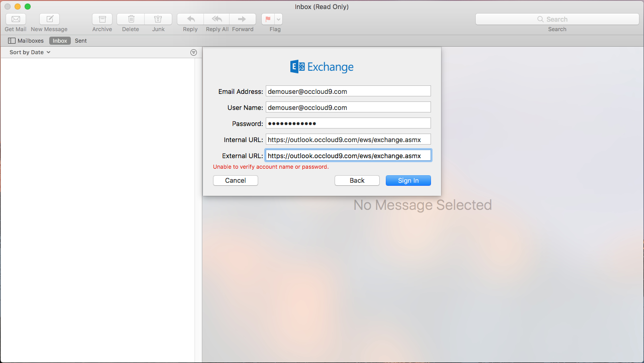Click the External URL field
The height and width of the screenshot is (363, 644).
348,155
